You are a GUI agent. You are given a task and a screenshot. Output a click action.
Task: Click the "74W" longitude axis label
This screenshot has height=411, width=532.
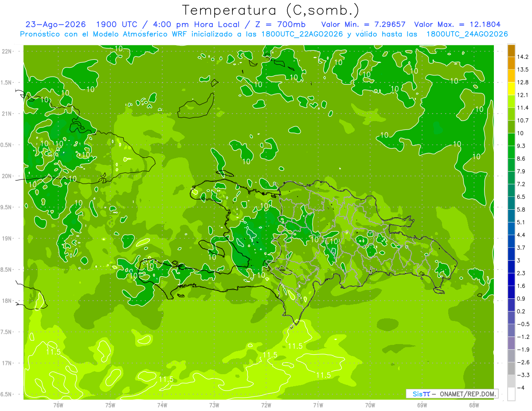tap(162, 405)
